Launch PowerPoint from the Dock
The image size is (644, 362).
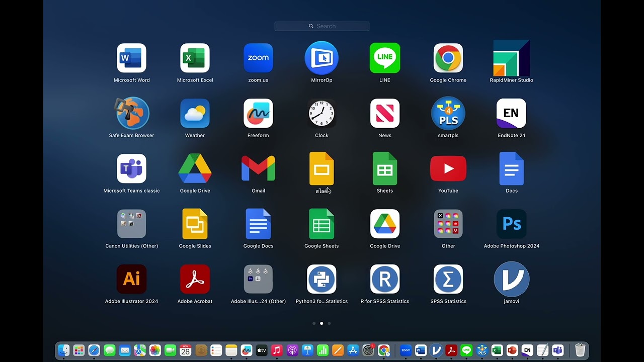click(x=512, y=350)
